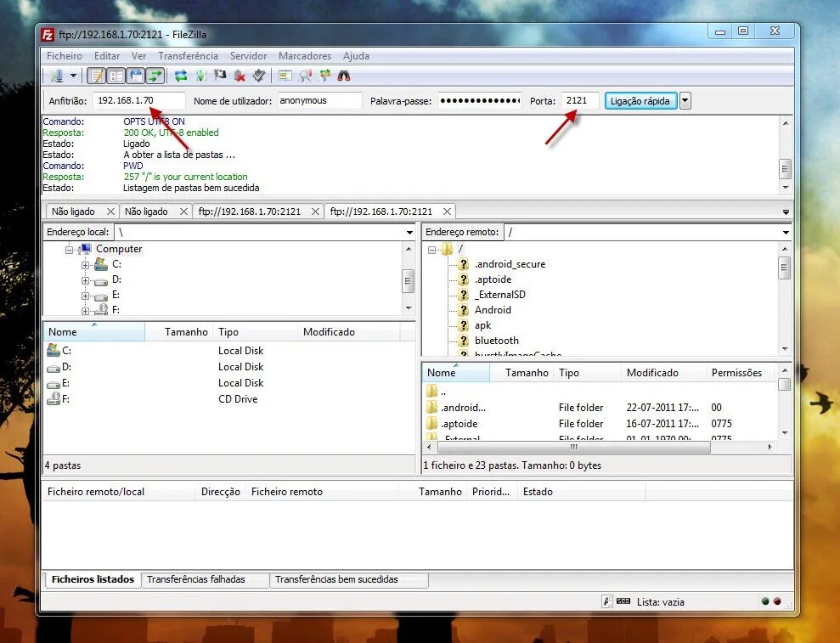
Task: Click the Palavra-passe field
Action: click(x=480, y=101)
